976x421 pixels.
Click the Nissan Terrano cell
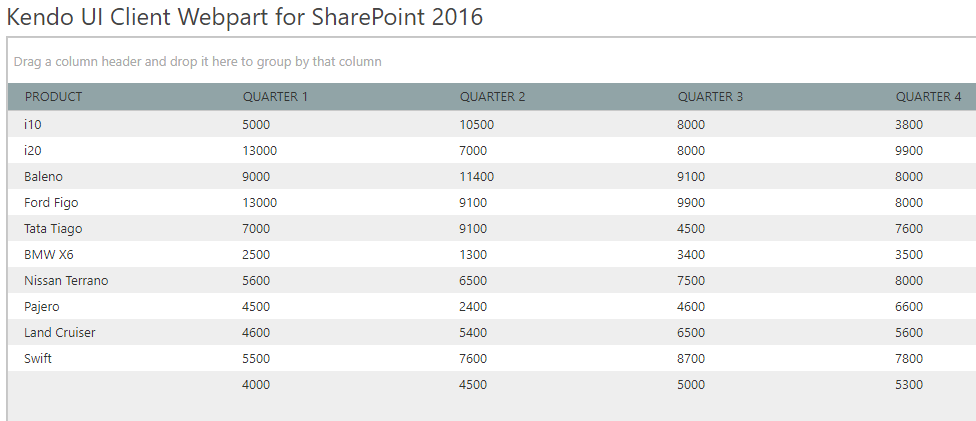(66, 281)
